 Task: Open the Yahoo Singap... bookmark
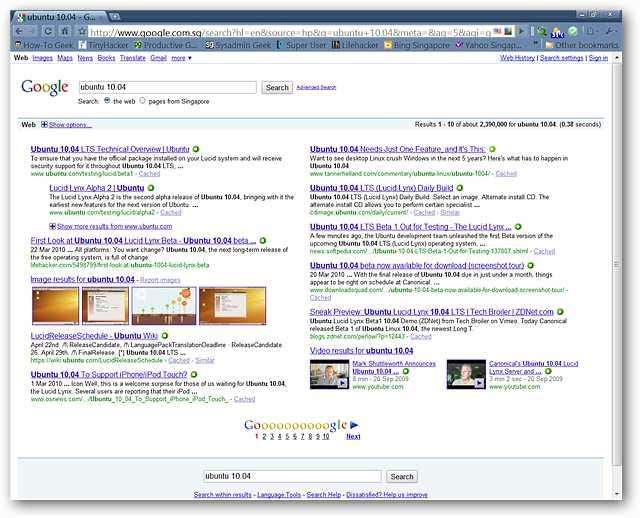(x=489, y=44)
